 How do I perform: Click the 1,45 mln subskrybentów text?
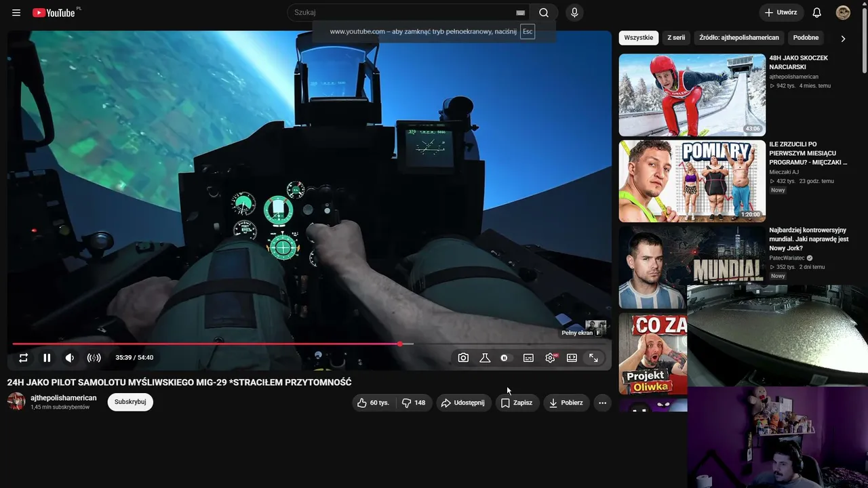[x=60, y=407]
